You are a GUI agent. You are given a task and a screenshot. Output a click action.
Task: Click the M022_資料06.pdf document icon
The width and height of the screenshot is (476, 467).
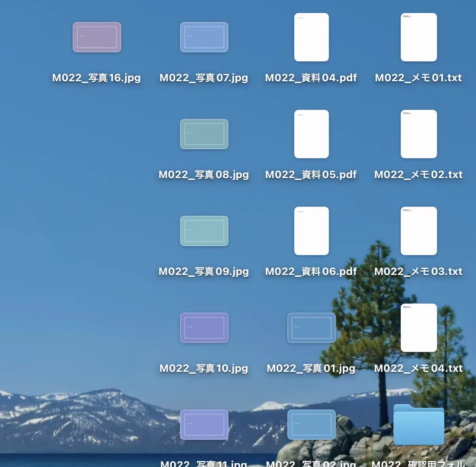pos(311,231)
